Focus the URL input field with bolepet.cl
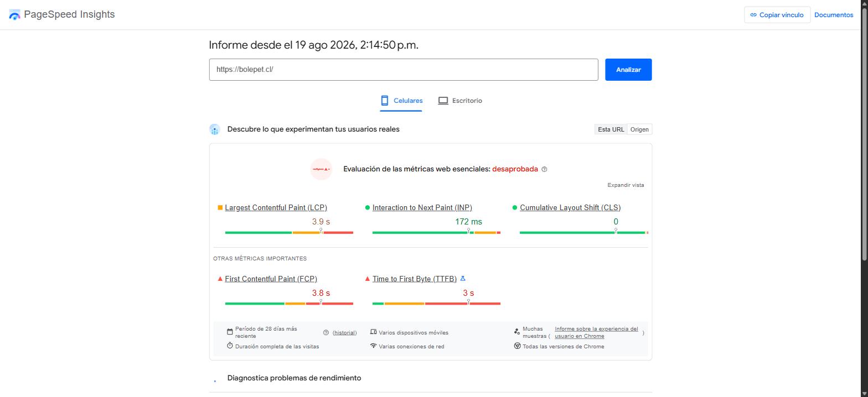 tap(404, 70)
